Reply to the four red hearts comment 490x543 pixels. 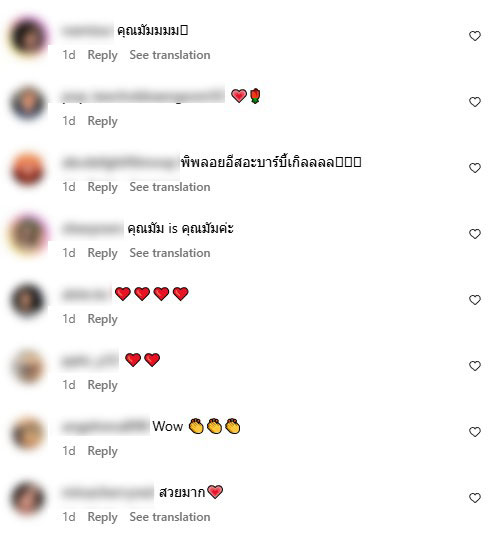(x=103, y=319)
